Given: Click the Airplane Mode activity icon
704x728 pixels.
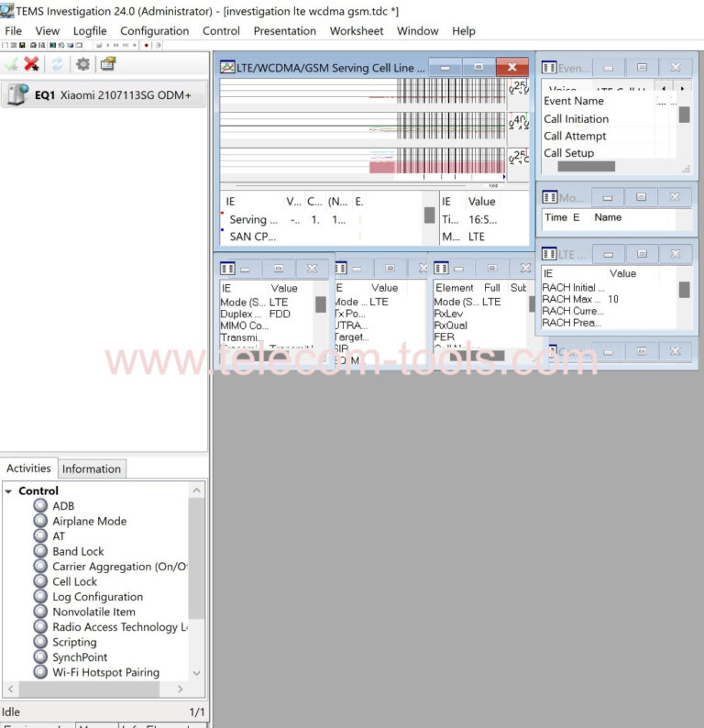Looking at the screenshot, I should pos(40,521).
